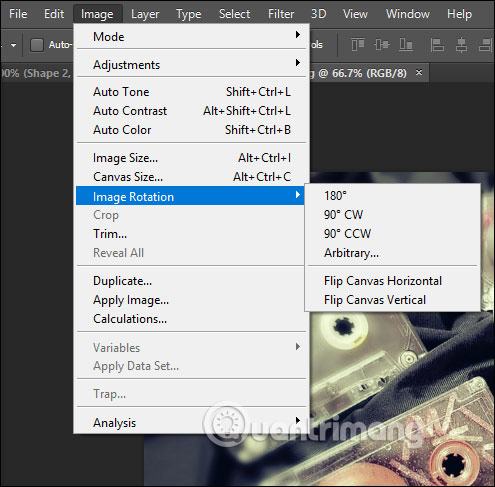Toggle the Auto-Select checkbox
Viewport: 495px width, 487px height.
click(x=37, y=45)
